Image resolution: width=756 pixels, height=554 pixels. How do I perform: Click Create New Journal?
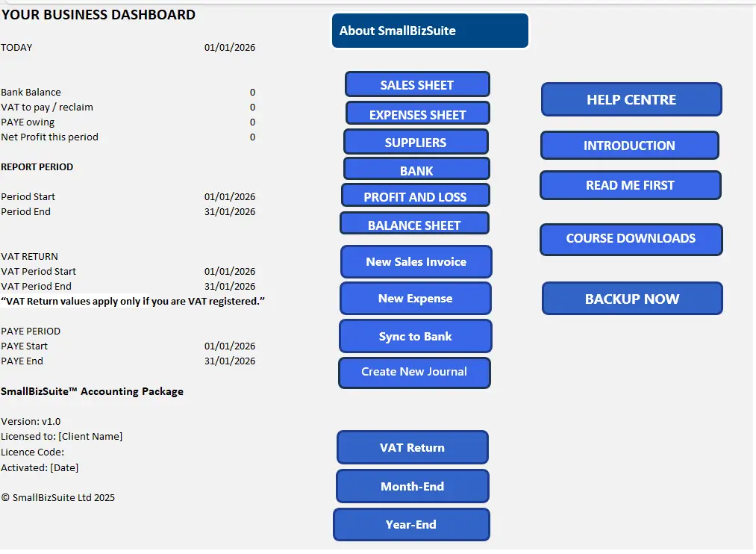coord(414,373)
